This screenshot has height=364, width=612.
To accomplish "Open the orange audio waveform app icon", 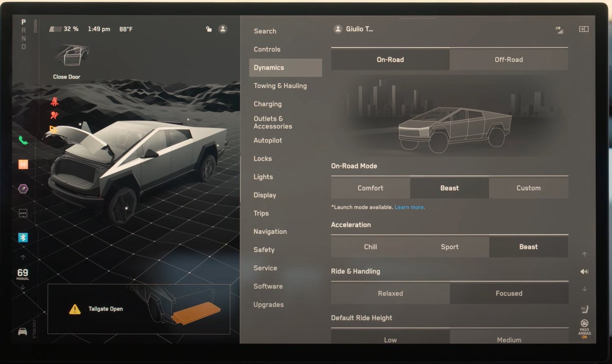I will [23, 164].
